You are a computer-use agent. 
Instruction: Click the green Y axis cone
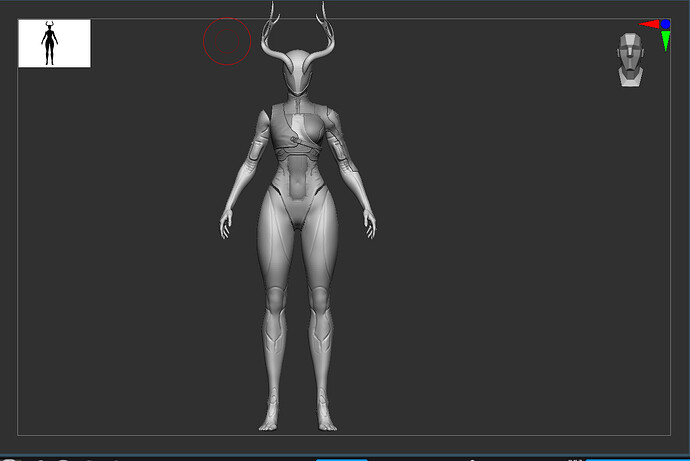[665, 40]
